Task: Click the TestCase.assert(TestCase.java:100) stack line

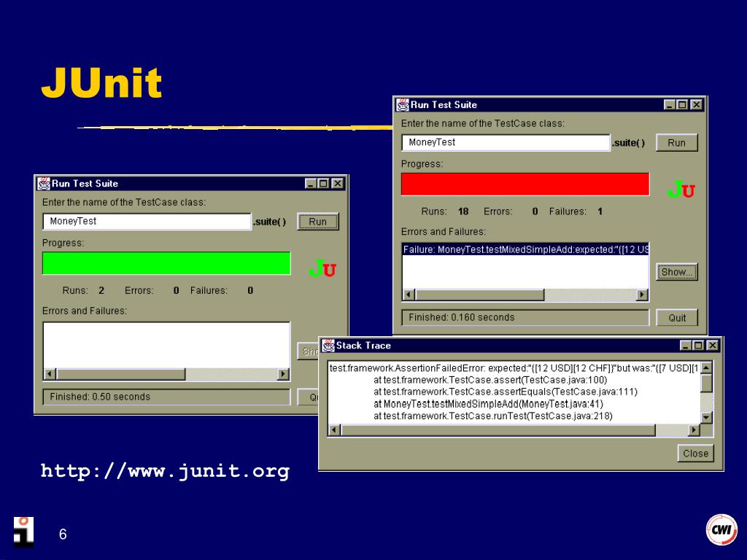Action: (490, 380)
